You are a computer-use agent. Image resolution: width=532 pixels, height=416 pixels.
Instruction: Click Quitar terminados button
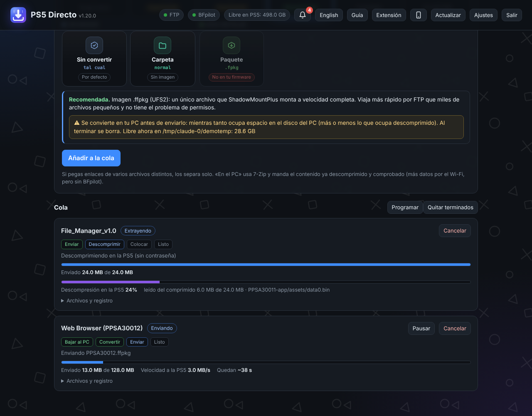[451, 207]
